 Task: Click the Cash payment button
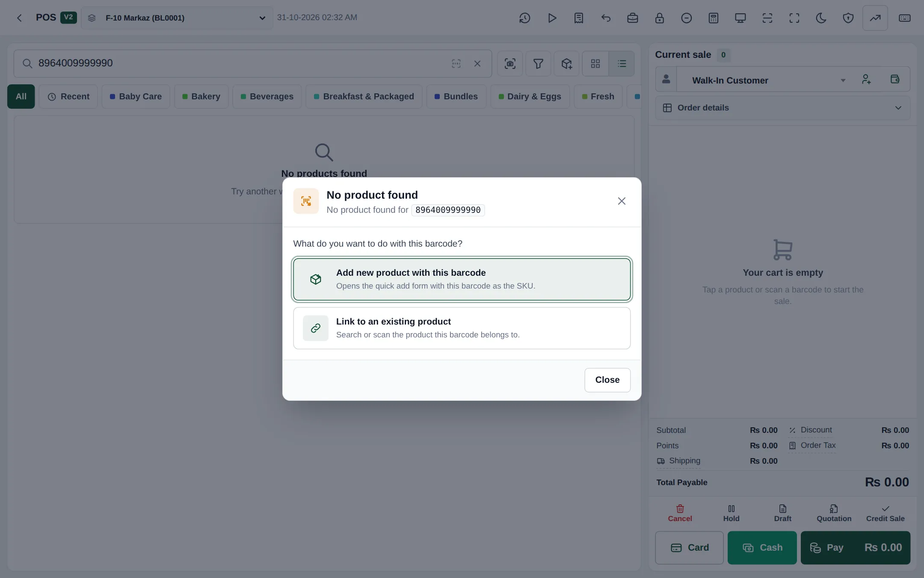click(762, 548)
